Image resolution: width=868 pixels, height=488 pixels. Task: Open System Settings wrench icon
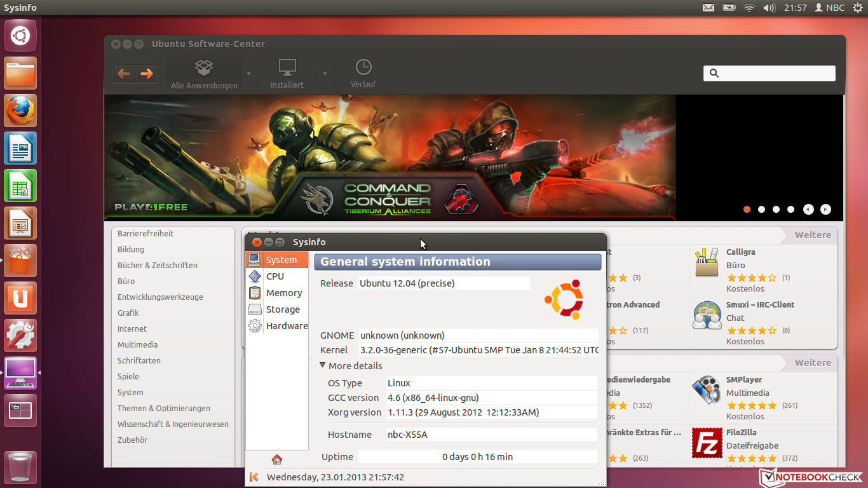coord(20,335)
